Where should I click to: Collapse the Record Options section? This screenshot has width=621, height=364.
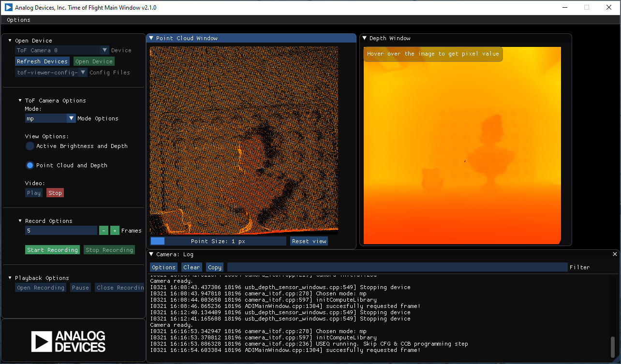[20, 221]
